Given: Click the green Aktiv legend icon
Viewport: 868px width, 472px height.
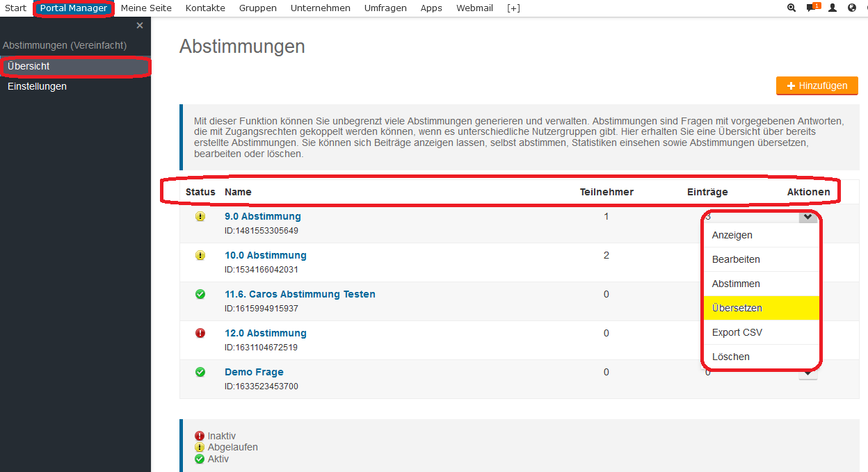Looking at the screenshot, I should pos(200,459).
